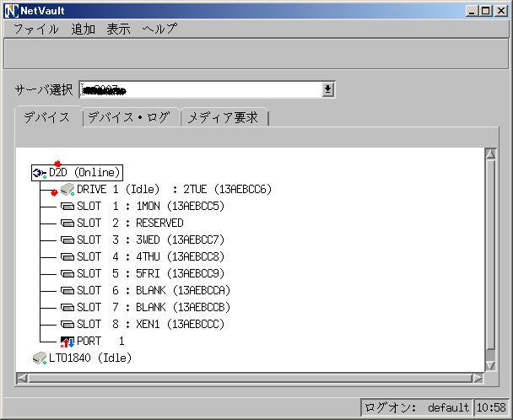Switch to the デバイス・ログ tab
The width and height of the screenshot is (513, 420).
click(130, 117)
